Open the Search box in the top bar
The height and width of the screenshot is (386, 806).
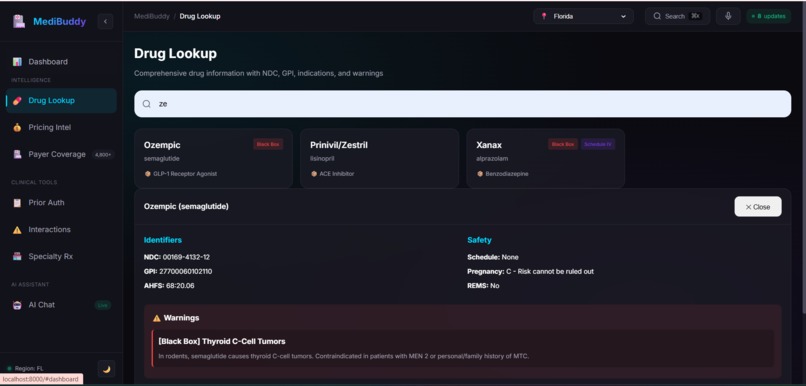point(677,16)
